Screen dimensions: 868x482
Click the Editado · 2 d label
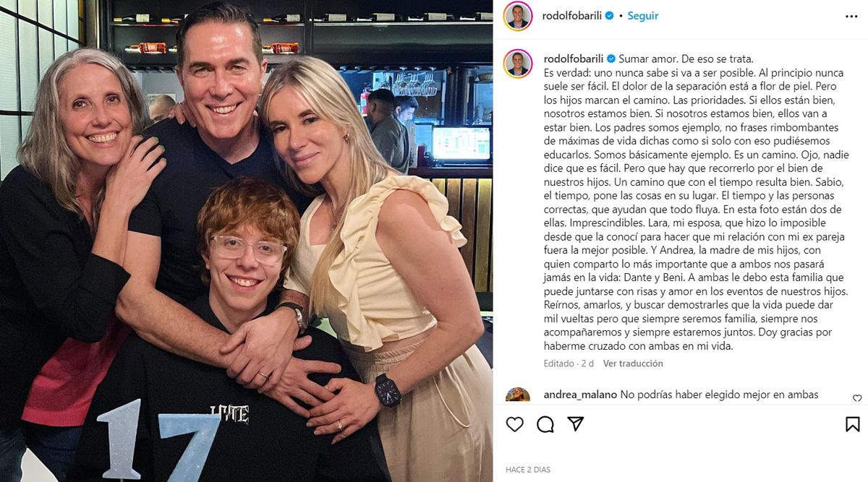click(569, 363)
